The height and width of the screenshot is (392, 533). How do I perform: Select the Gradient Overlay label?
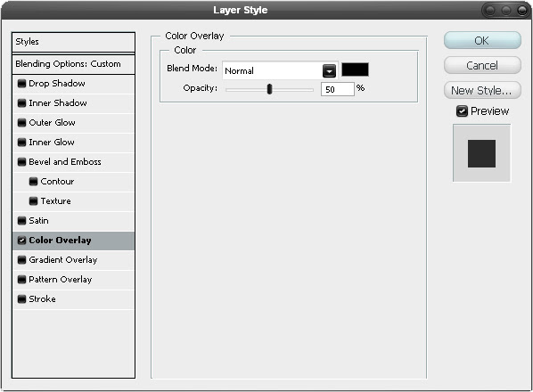click(x=63, y=260)
